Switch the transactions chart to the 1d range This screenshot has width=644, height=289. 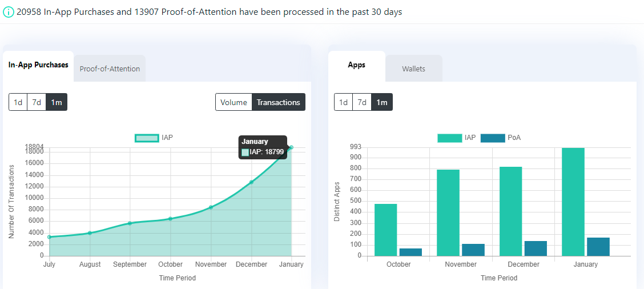(x=18, y=102)
